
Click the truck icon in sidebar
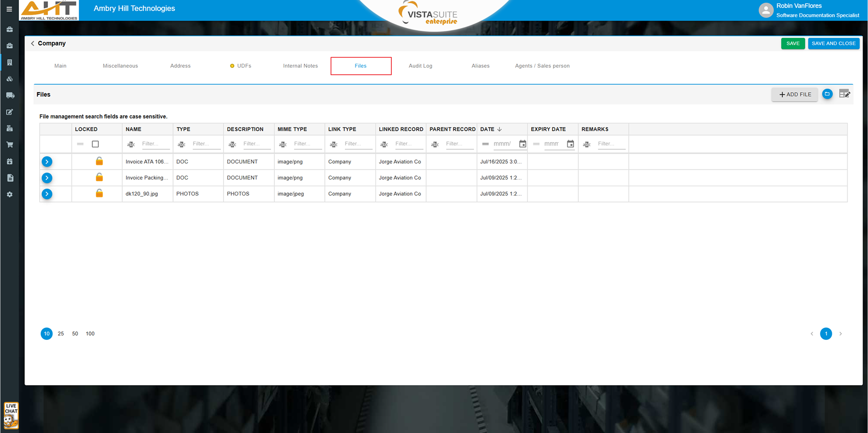click(10, 95)
